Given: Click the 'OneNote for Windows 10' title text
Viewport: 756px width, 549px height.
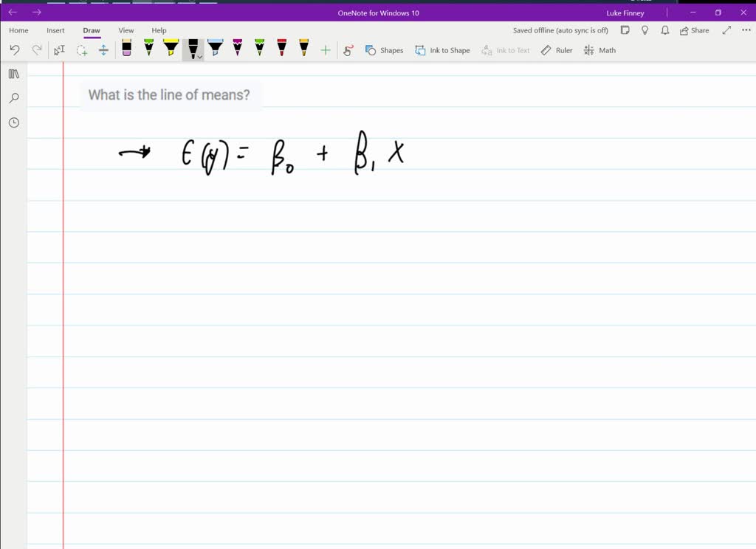Looking at the screenshot, I should pyautogui.click(x=378, y=13).
